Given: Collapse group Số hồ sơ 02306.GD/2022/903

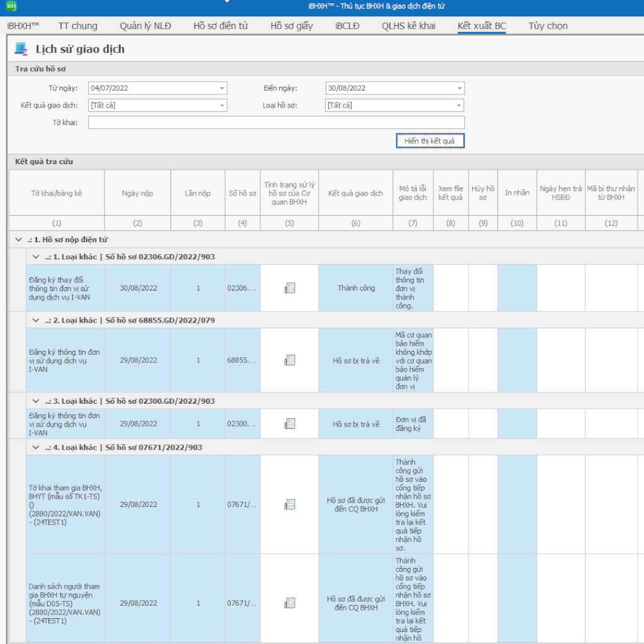Looking at the screenshot, I should (35, 257).
